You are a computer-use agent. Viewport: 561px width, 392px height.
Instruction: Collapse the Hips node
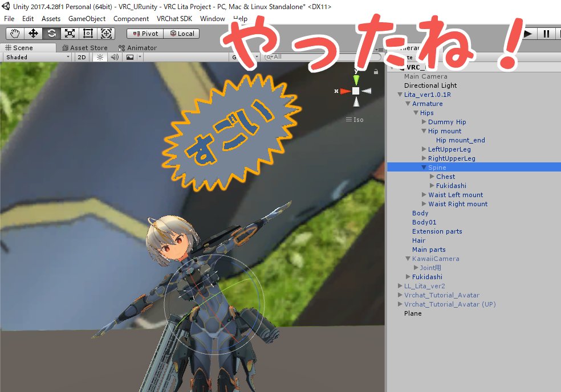coord(416,113)
